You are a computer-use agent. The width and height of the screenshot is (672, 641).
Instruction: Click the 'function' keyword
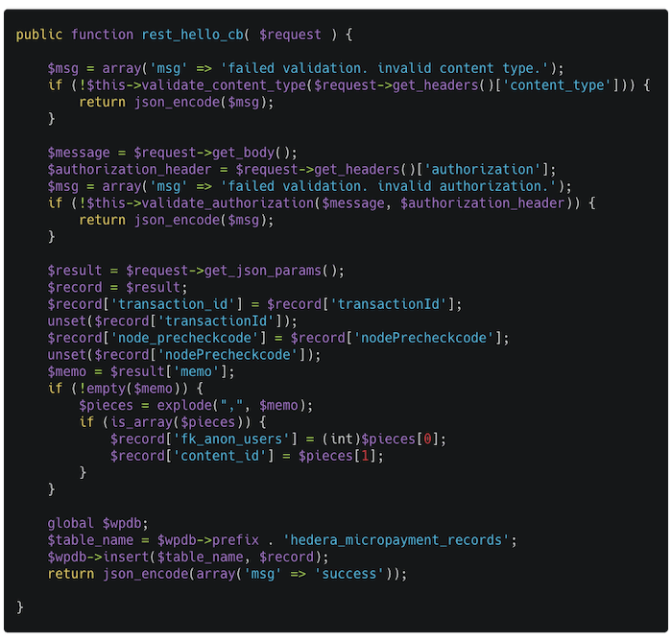102,35
